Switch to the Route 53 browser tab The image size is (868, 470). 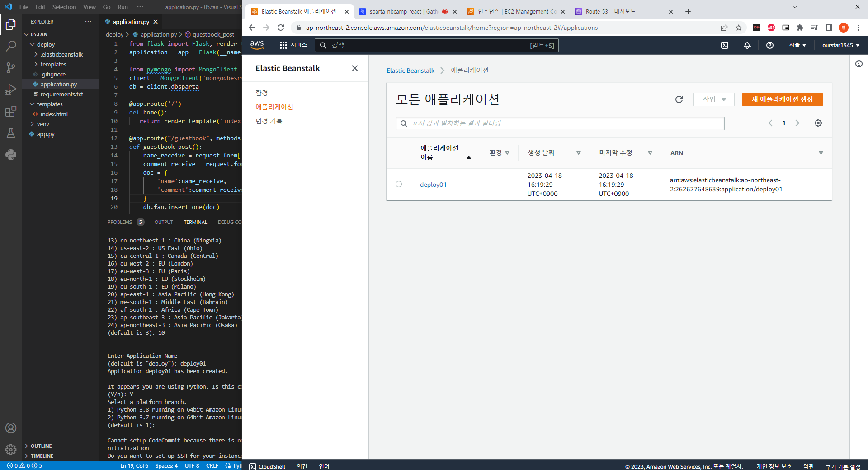pyautogui.click(x=624, y=12)
